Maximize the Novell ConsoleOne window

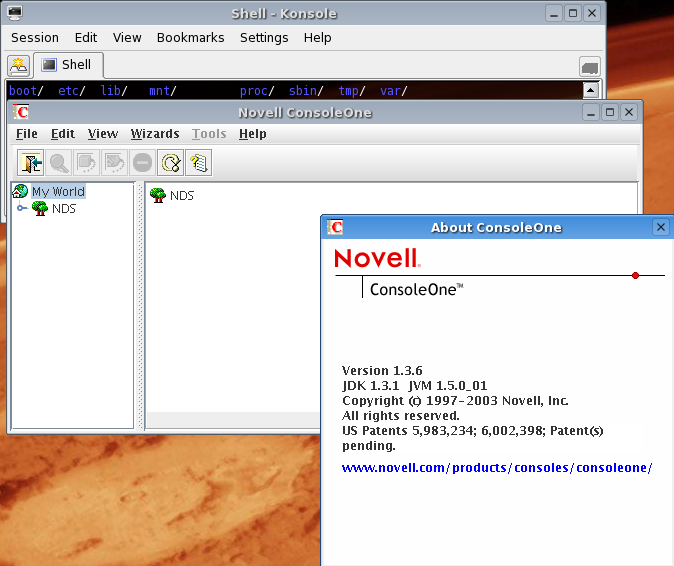click(x=610, y=112)
